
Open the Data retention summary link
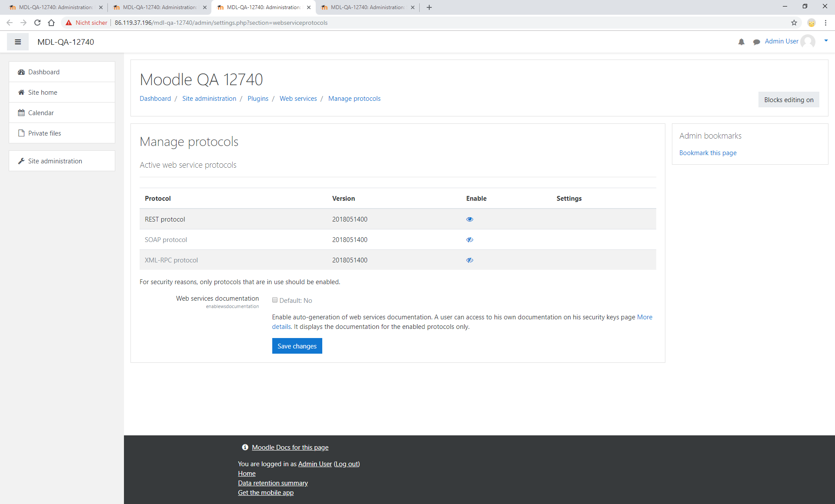(x=273, y=483)
